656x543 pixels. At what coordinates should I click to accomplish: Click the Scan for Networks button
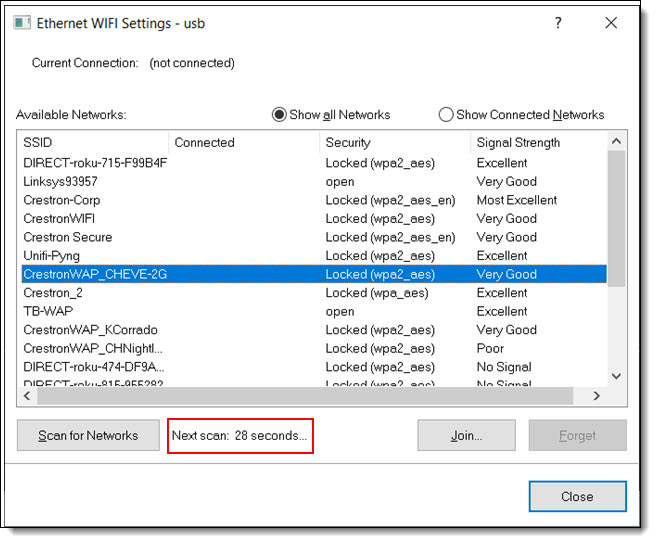88,435
